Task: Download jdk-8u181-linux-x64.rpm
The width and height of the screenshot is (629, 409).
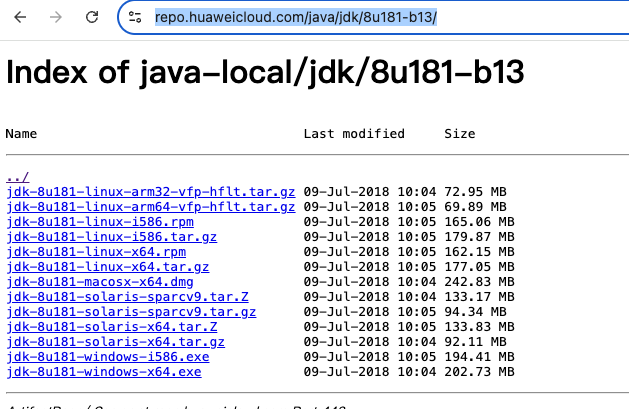Action: coord(96,252)
